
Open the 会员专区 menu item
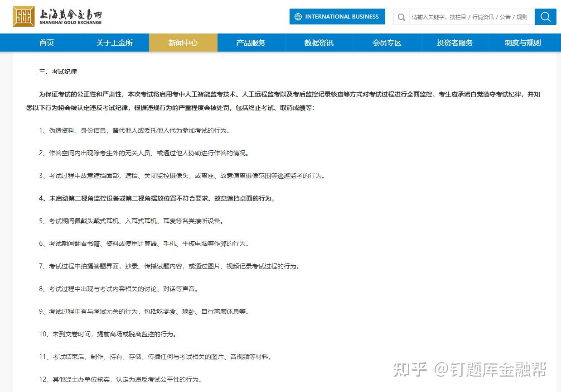pos(387,42)
